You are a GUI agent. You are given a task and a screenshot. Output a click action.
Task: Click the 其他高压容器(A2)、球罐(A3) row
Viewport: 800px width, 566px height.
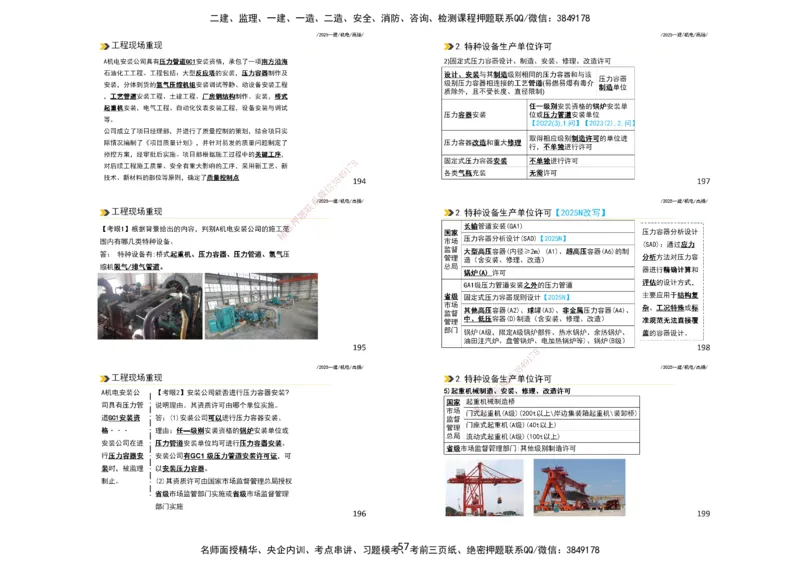548,314
